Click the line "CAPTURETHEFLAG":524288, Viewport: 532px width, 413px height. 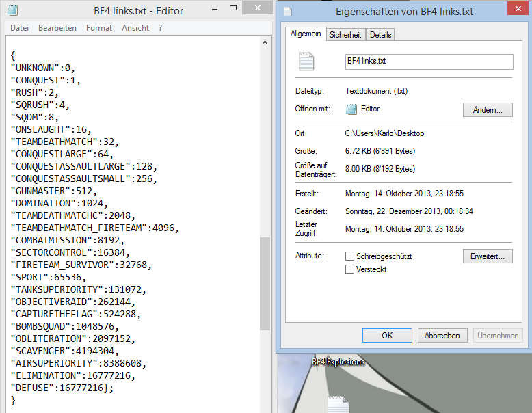[76, 315]
